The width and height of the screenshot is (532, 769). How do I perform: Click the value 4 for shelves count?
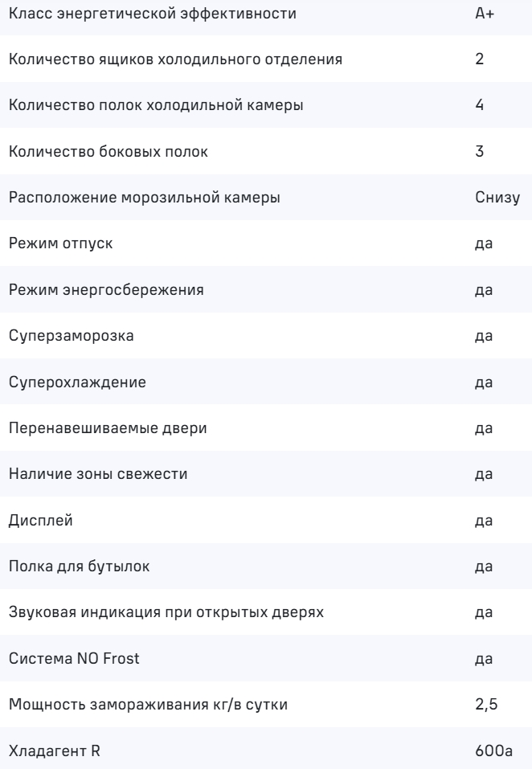point(479,107)
